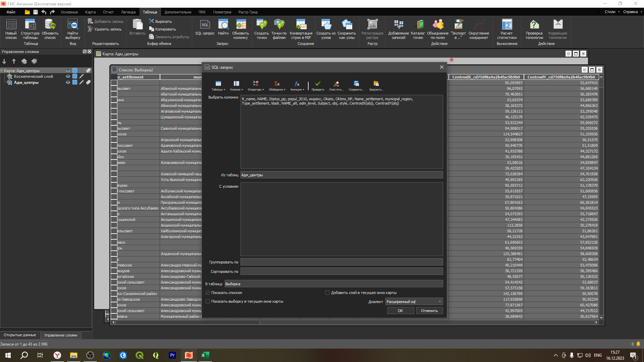Click the С условием text area

pyautogui.click(x=341, y=219)
